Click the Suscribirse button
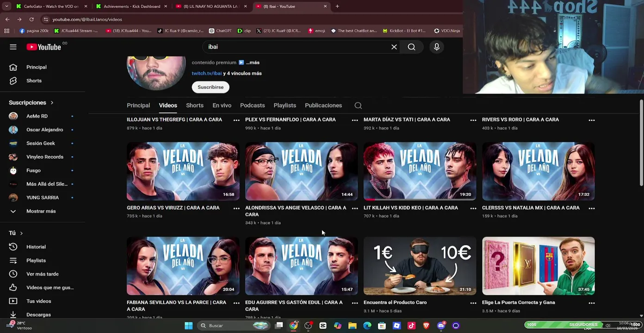The height and width of the screenshot is (333, 644). click(211, 87)
